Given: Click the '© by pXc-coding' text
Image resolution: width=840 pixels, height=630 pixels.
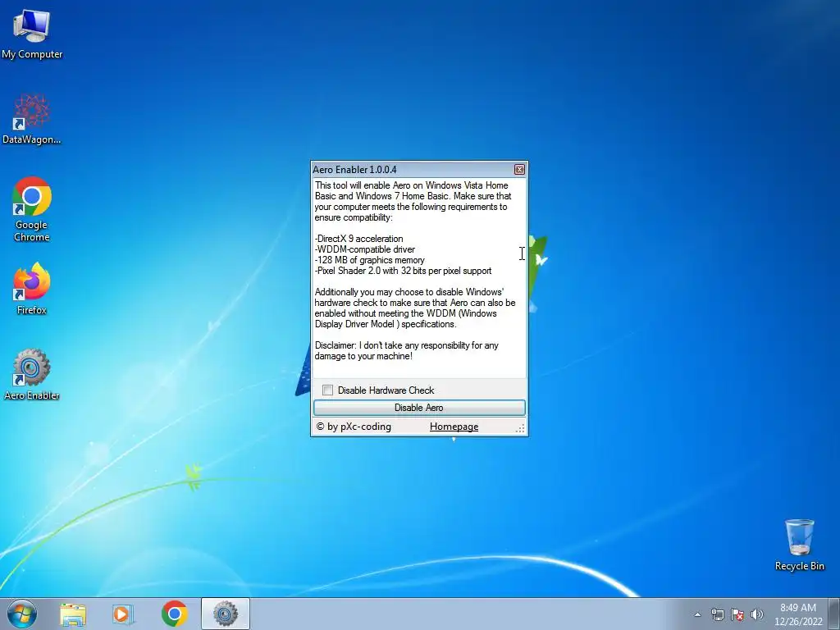Looking at the screenshot, I should coord(354,427).
